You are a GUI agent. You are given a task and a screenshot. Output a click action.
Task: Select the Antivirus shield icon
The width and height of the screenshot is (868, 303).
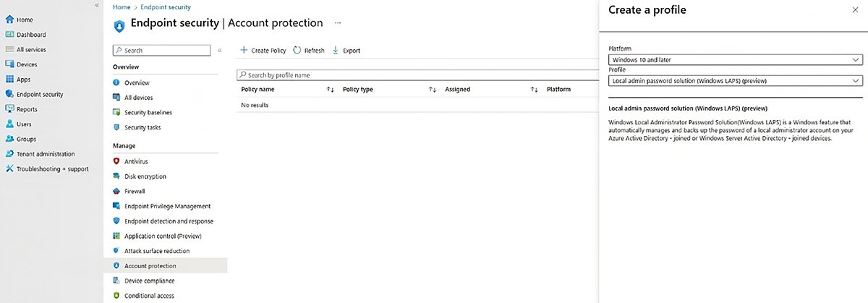click(116, 161)
